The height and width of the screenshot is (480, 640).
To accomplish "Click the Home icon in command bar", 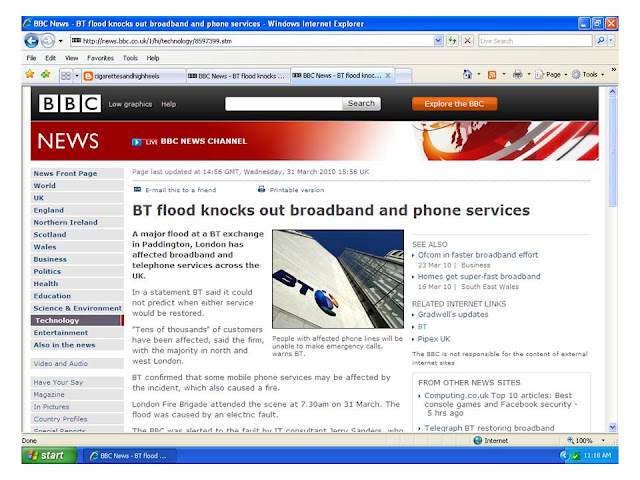I will pos(467,74).
